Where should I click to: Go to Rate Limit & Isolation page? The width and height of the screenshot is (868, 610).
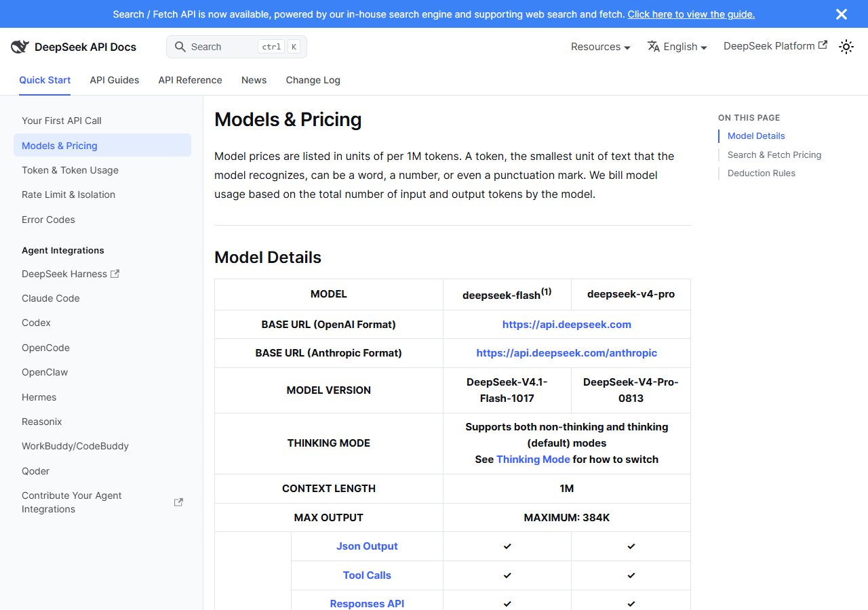pyautogui.click(x=102, y=195)
